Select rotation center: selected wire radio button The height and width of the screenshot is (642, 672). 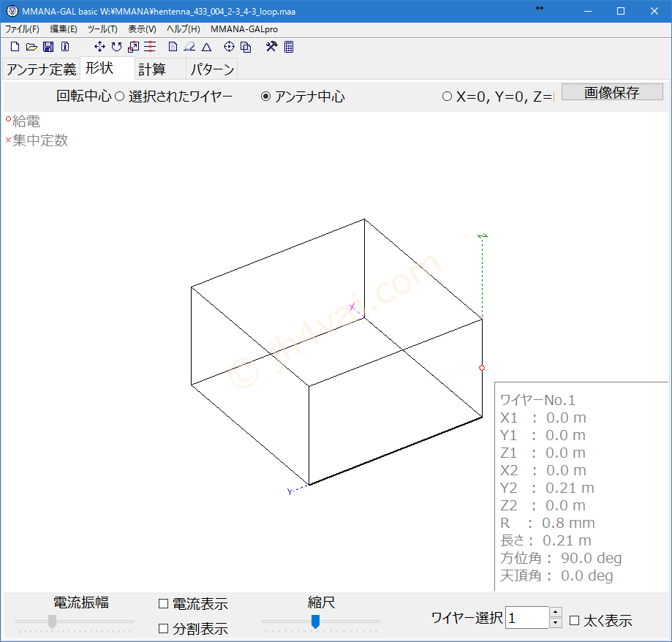point(120,97)
